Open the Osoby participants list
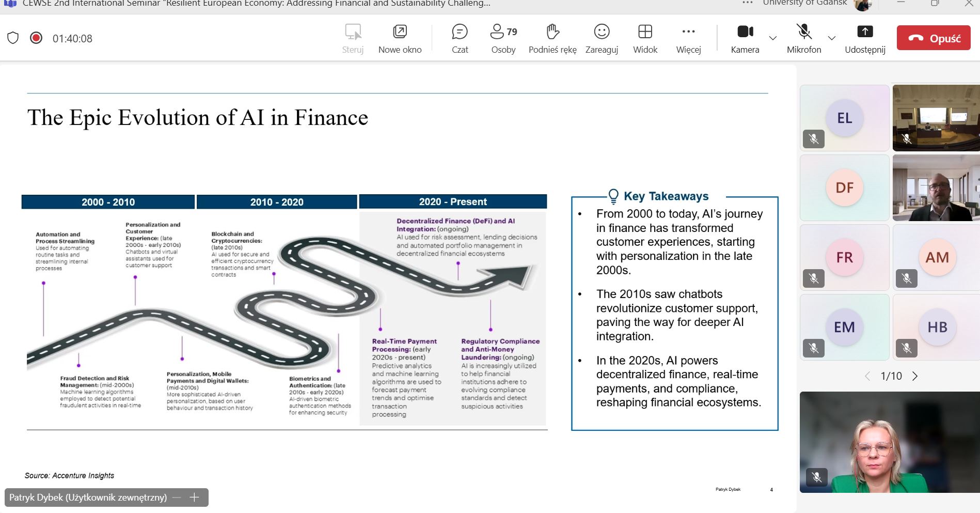Image resolution: width=980 pixels, height=513 pixels. pos(503,39)
